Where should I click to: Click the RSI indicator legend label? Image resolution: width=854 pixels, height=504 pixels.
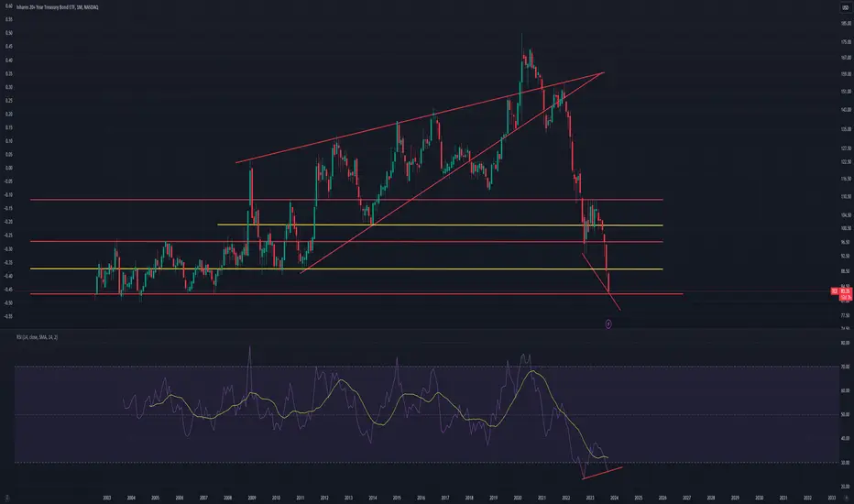(x=37, y=337)
